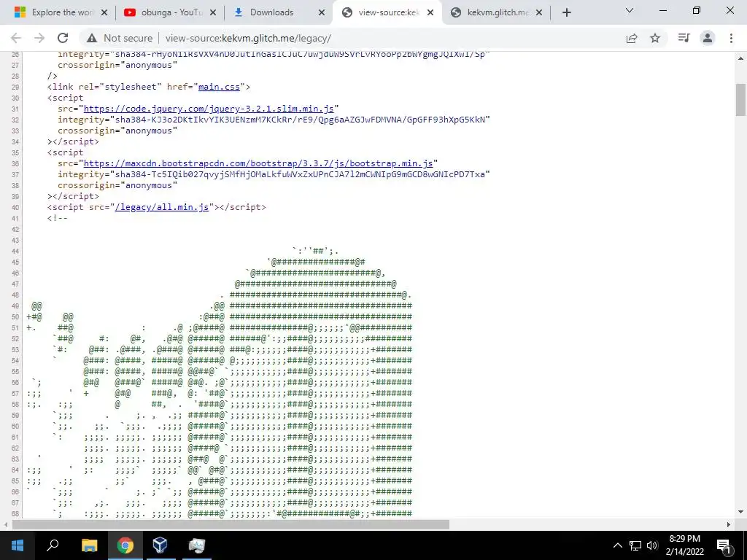The height and width of the screenshot is (560, 747).
Task: Show hidden system tray icons
Action: coord(617,545)
